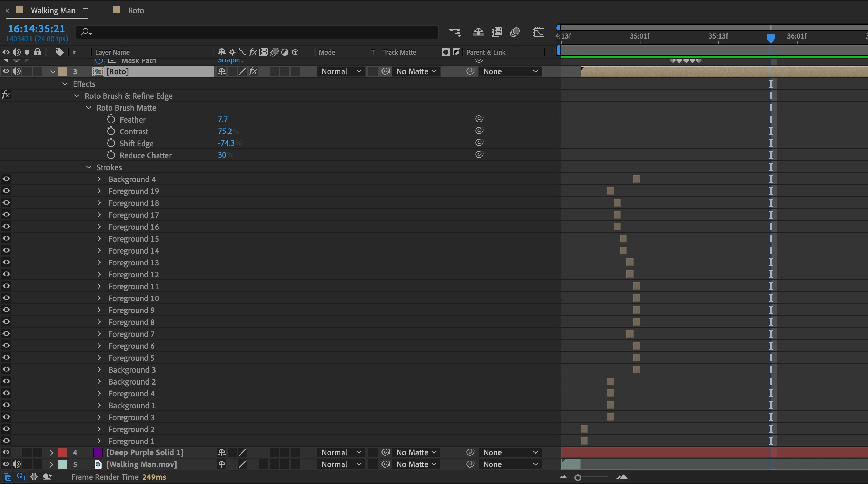Image resolution: width=868 pixels, height=484 pixels.
Task: Click the current timecode 16:14:35:21
Action: click(x=36, y=29)
